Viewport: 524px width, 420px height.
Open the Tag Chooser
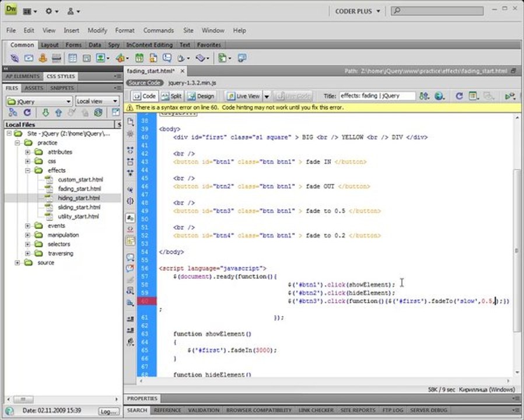point(242,58)
